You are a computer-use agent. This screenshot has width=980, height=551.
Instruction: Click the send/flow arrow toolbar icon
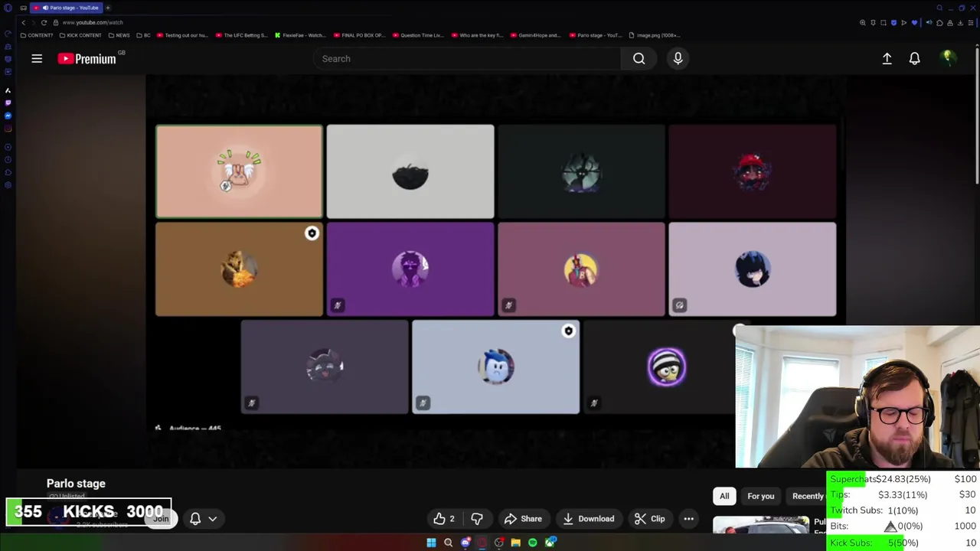tap(903, 22)
